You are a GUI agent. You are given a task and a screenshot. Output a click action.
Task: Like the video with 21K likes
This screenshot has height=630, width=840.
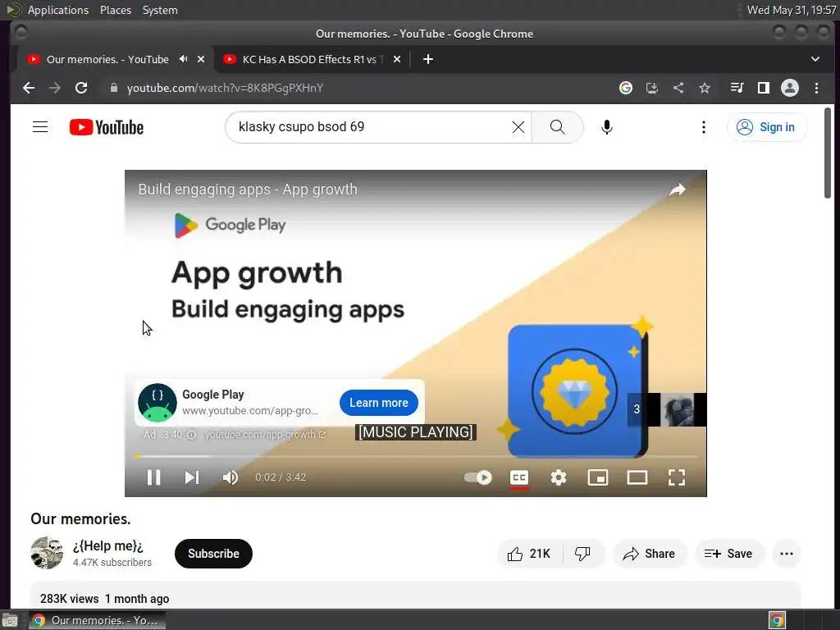click(x=529, y=554)
